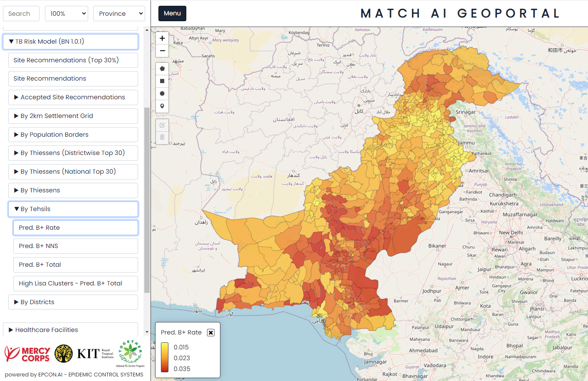Select the Pred. B+ NNS layer
The image size is (588, 381).
coord(76,246)
